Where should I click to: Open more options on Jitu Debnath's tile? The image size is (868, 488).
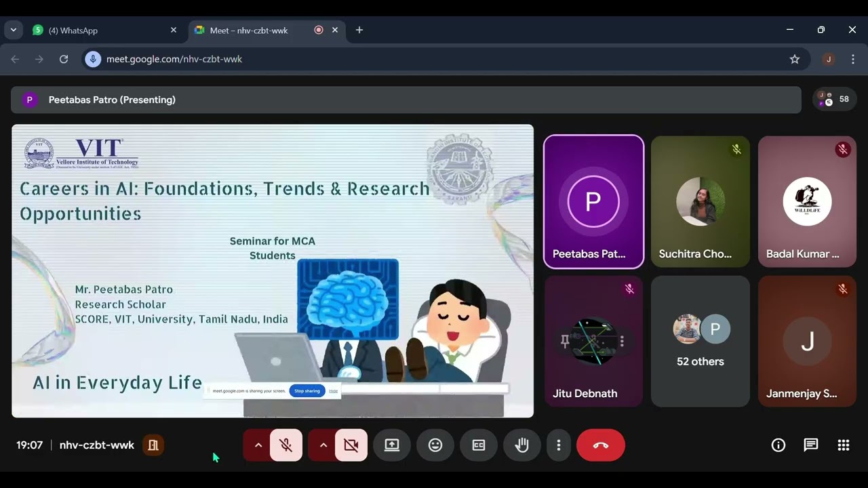click(x=622, y=342)
